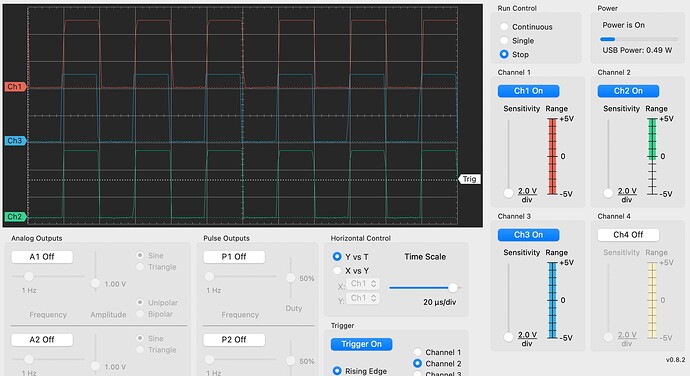Click Channel 2 2.0 V div label

coord(627,195)
